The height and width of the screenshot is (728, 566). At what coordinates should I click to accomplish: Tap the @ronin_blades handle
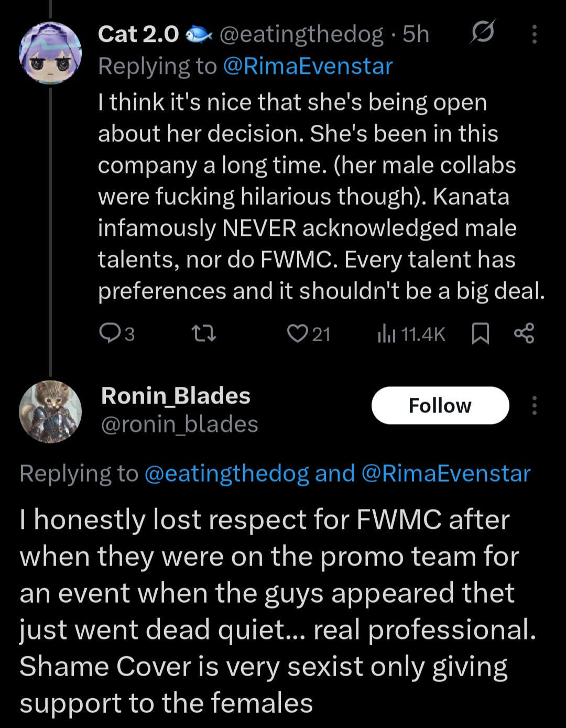click(x=179, y=425)
